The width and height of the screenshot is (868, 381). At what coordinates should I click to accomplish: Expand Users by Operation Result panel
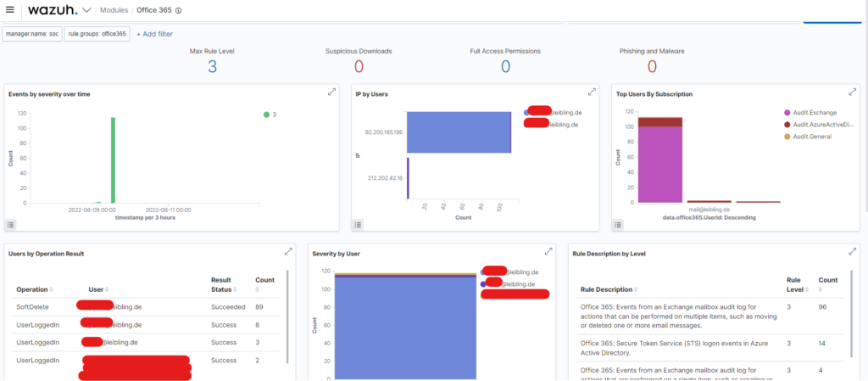point(288,251)
